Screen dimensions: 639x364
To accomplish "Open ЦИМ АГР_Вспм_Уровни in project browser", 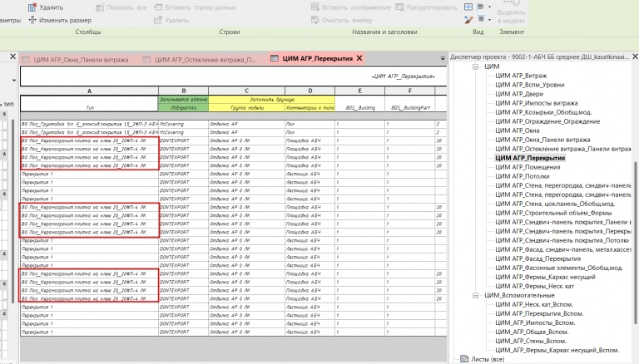I will coord(529,85).
